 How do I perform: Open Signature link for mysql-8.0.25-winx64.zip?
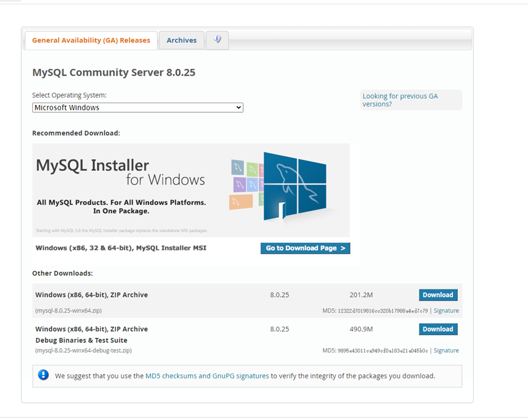click(x=446, y=311)
